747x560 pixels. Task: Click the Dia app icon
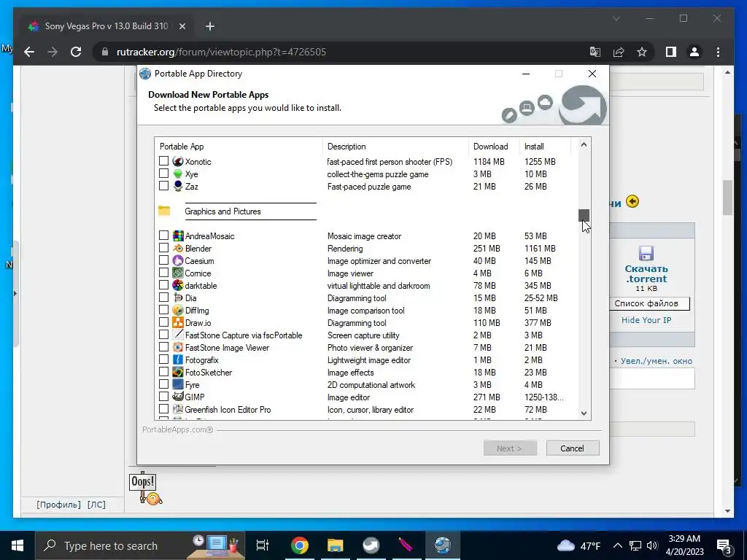pos(178,297)
